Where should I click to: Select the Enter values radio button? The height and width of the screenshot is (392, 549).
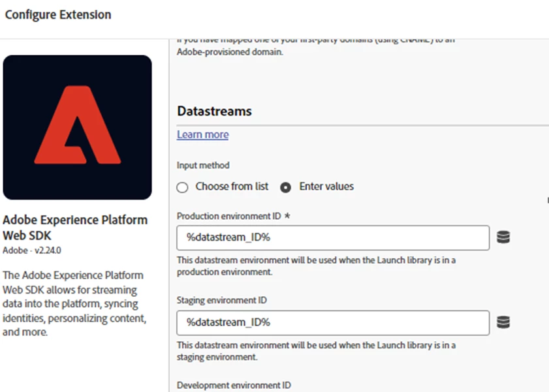285,187
